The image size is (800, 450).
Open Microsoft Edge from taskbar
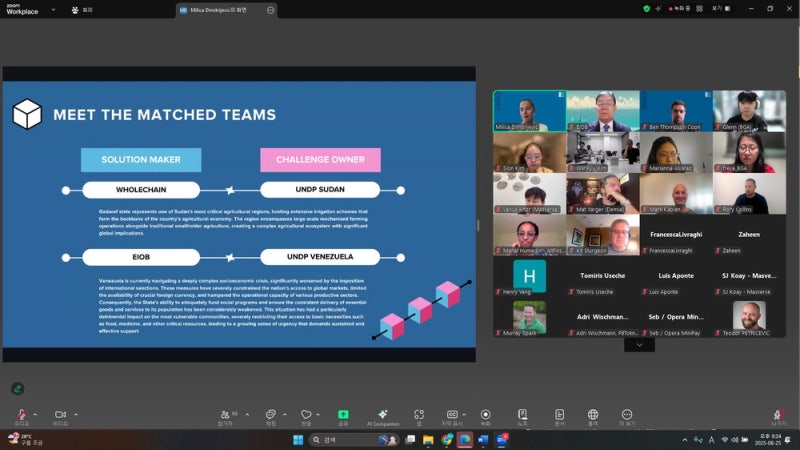click(x=465, y=440)
